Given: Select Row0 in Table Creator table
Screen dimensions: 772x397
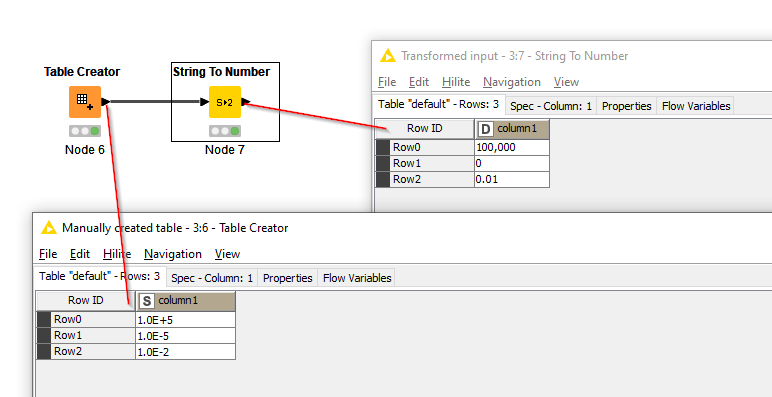Looking at the screenshot, I should tap(86, 320).
